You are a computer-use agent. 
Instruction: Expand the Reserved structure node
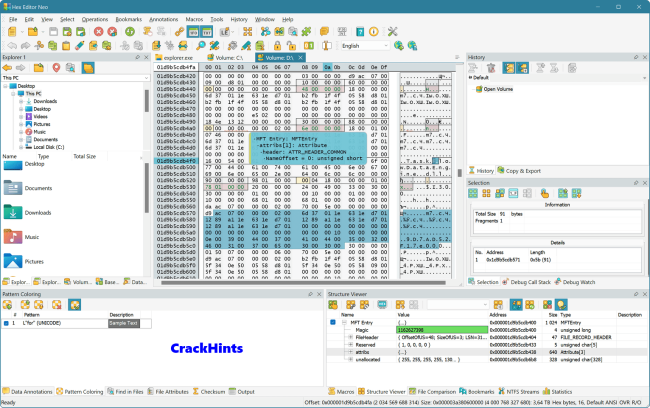351,345
